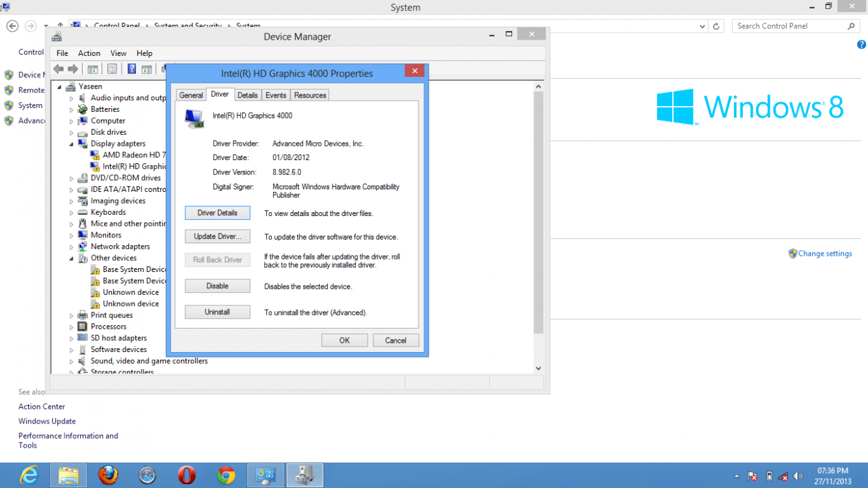This screenshot has height=488, width=868.
Task: Expand the Disk drives node
Action: tap(72, 133)
